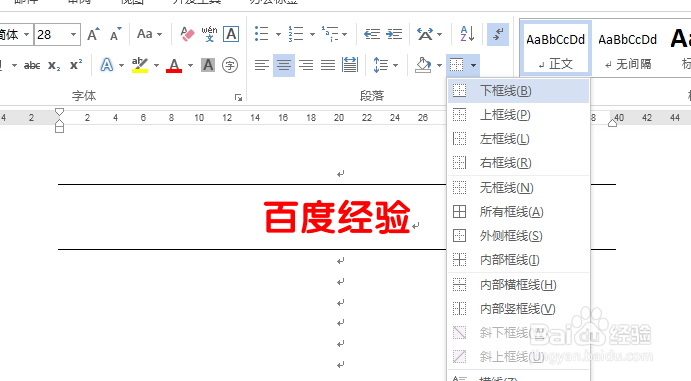
Task: Toggle center alignment
Action: coord(284,65)
